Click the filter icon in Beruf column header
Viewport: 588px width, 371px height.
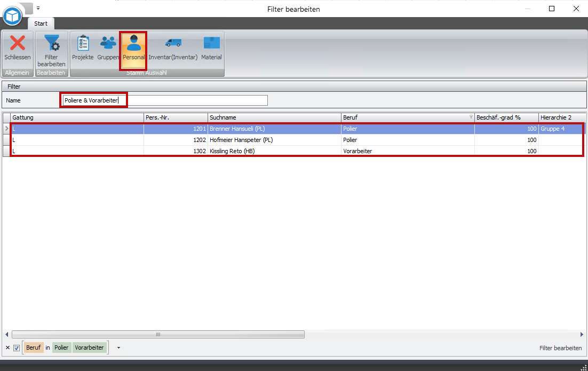(471, 117)
